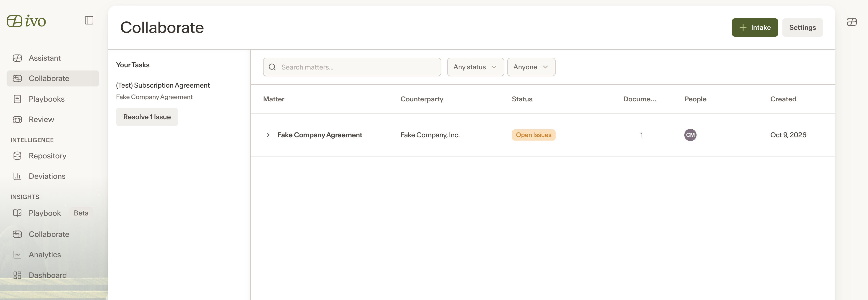Viewport: 868px width, 300px height.
Task: Click the Beta badge next to Playbook
Action: pyautogui.click(x=81, y=213)
